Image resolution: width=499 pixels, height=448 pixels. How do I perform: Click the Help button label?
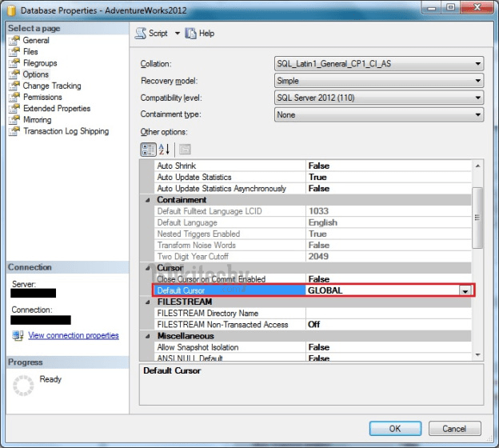[x=206, y=33]
